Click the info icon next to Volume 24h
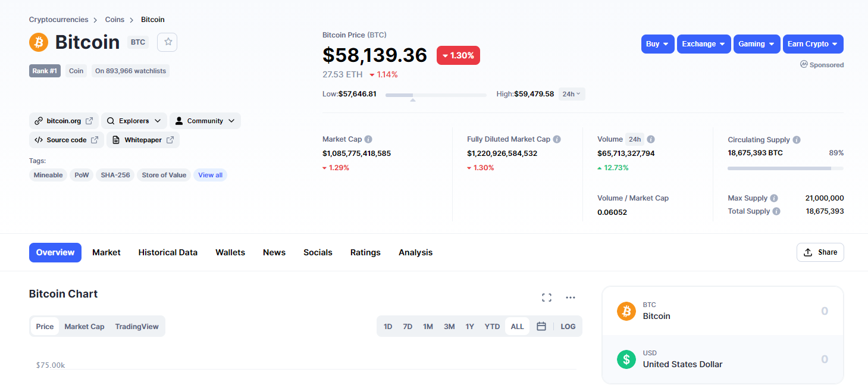This screenshot has height=388, width=868. 651,139
